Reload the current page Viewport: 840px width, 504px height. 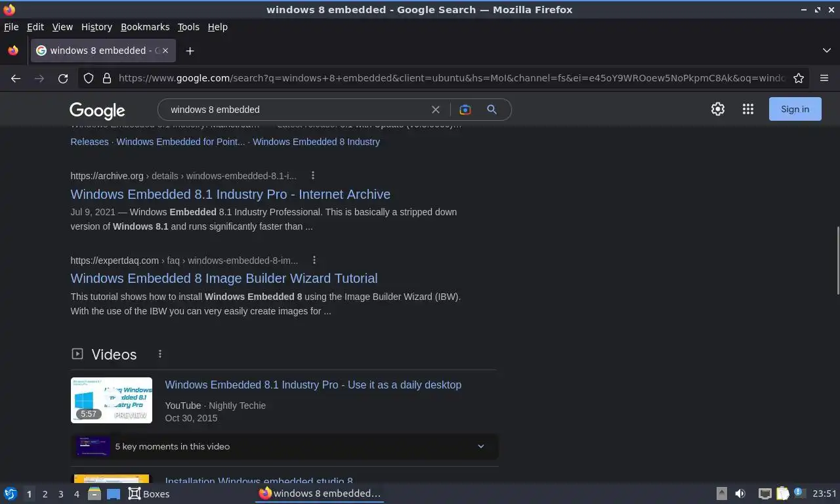point(63,78)
